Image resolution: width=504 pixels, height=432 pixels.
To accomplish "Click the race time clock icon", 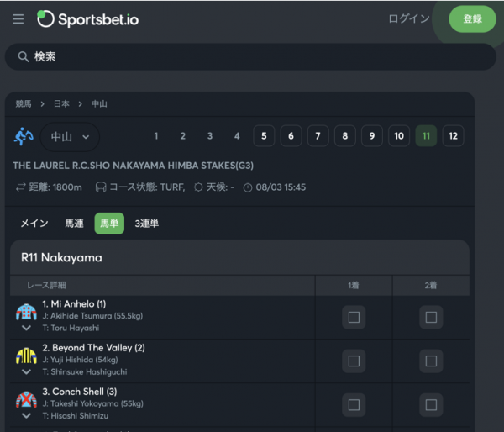I will [248, 187].
